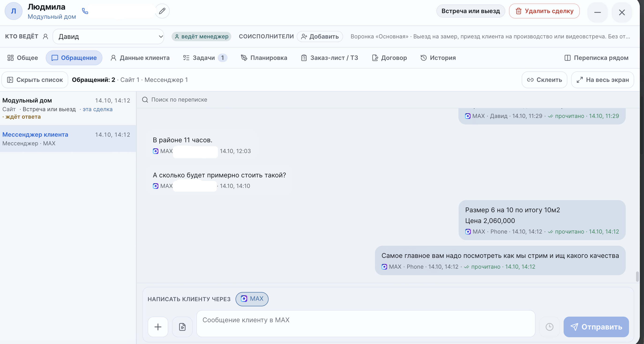
Task: Switch to the Общее tab
Action: 22,58
